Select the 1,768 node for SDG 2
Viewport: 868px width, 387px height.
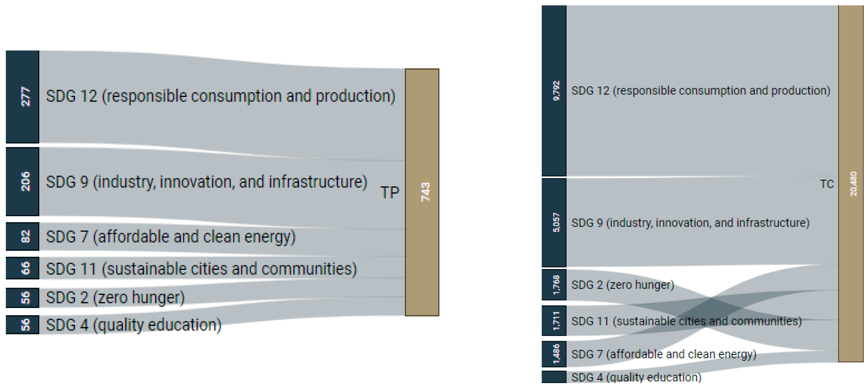point(554,284)
